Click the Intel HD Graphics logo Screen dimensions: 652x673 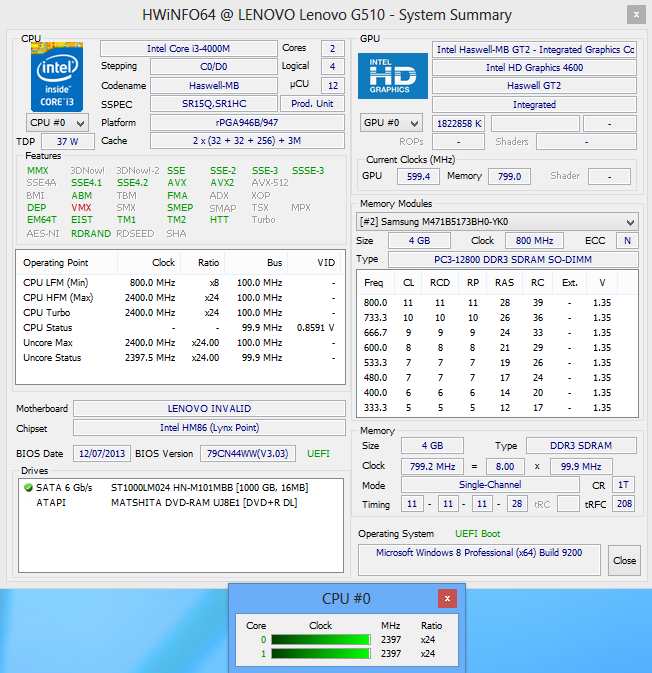[x=392, y=76]
